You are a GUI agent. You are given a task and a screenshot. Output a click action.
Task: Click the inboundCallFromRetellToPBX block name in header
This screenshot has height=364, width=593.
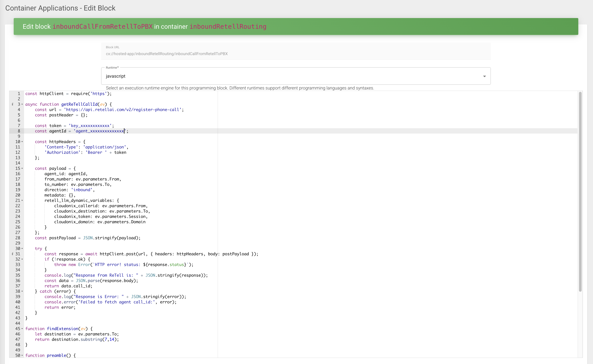pos(102,27)
